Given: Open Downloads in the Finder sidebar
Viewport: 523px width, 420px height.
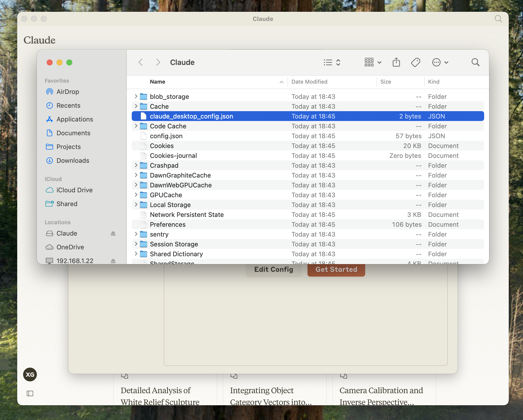Looking at the screenshot, I should [73, 161].
